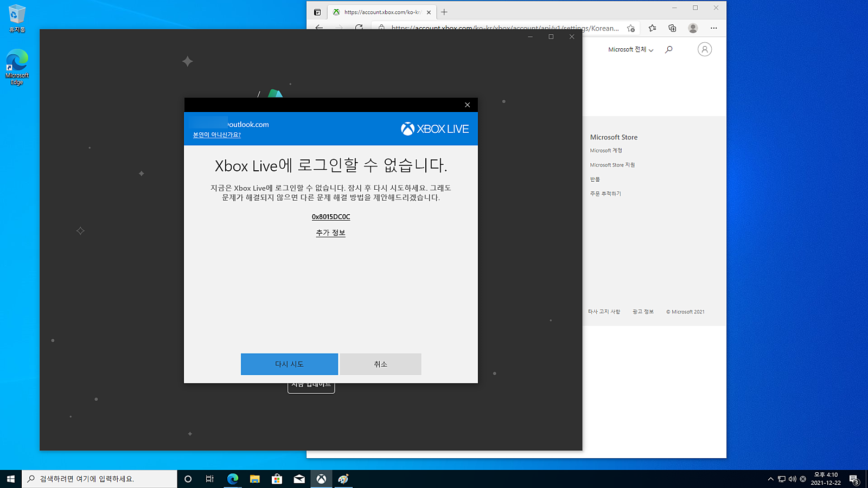Open the Microsoft 계정 footer link
868x488 pixels.
pyautogui.click(x=606, y=151)
